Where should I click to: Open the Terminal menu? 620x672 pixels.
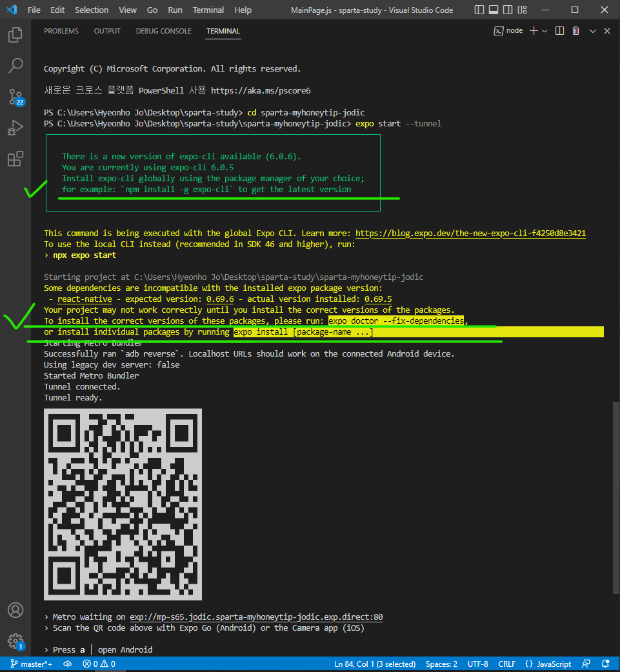tap(208, 10)
